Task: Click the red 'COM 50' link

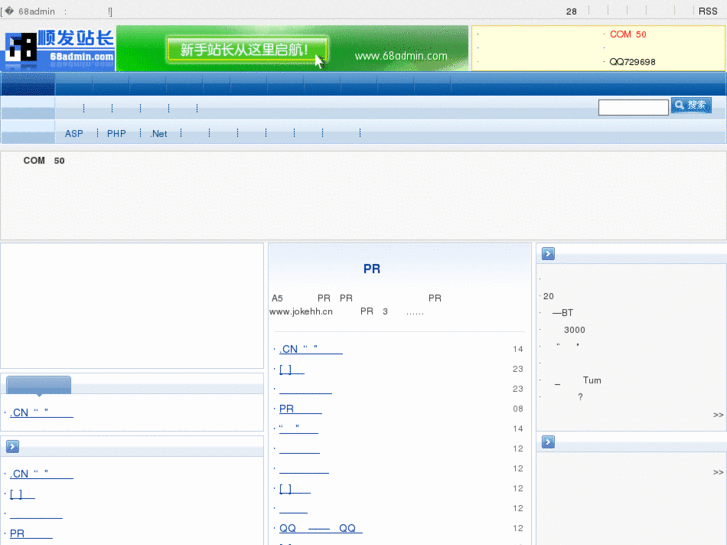Action: click(628, 34)
